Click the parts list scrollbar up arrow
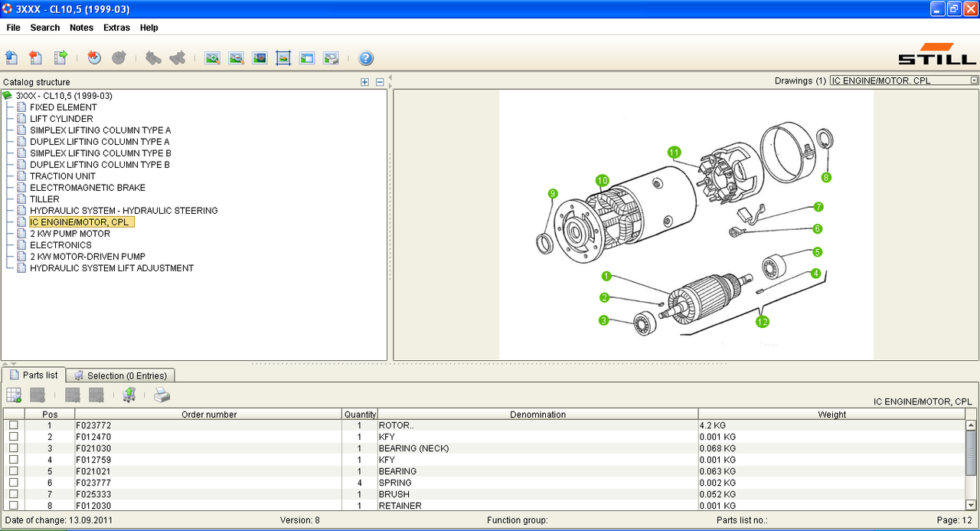Screen dimensions: 980x531 (972, 425)
